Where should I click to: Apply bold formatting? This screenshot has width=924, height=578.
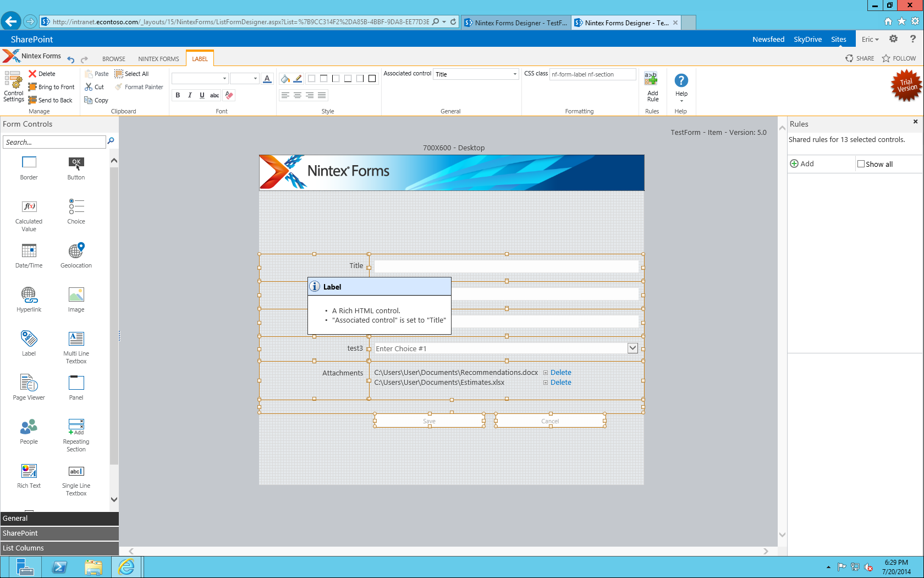click(178, 95)
